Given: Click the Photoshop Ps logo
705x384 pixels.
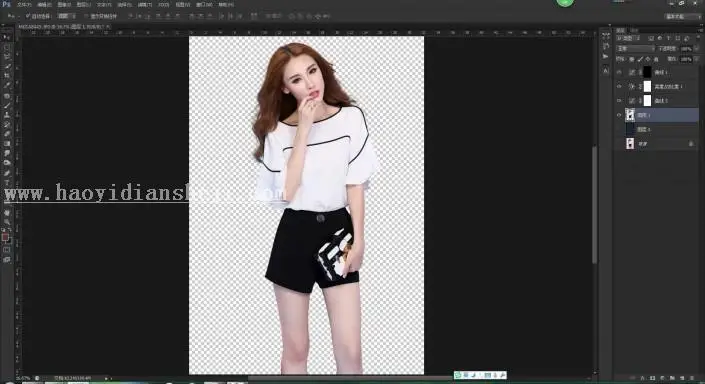Looking at the screenshot, I should [6, 4].
